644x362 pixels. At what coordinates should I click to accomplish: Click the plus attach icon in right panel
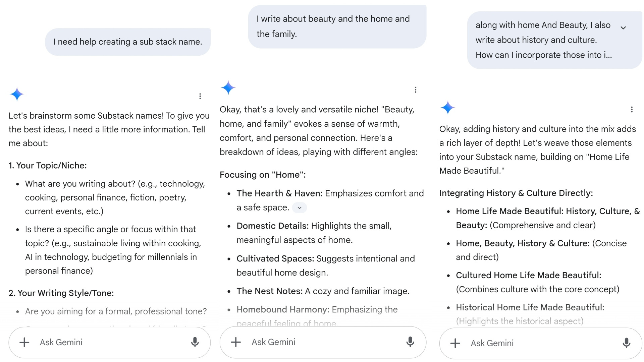(455, 343)
